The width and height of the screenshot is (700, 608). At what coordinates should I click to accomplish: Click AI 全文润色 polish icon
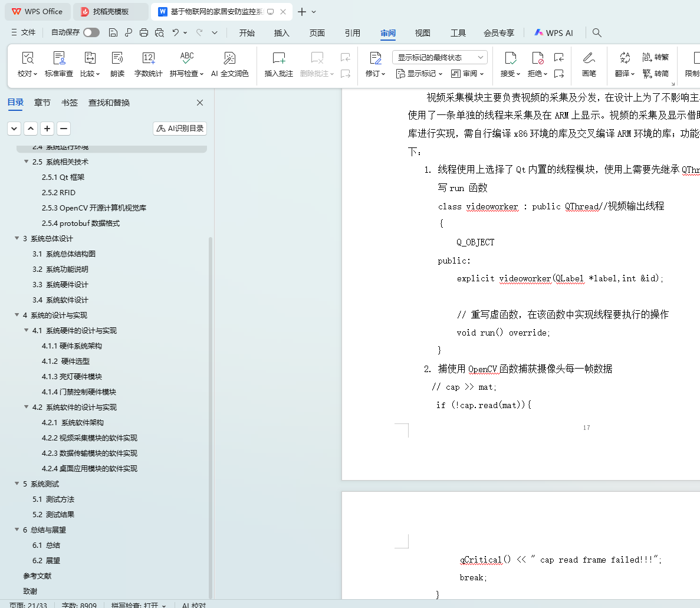click(x=229, y=58)
